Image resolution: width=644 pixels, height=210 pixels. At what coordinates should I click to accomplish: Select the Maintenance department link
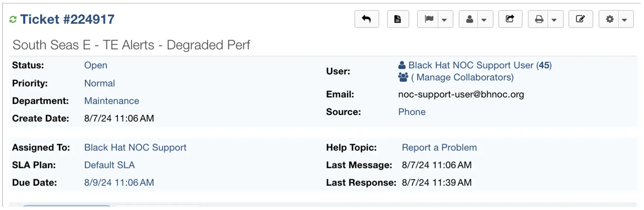pos(112,101)
